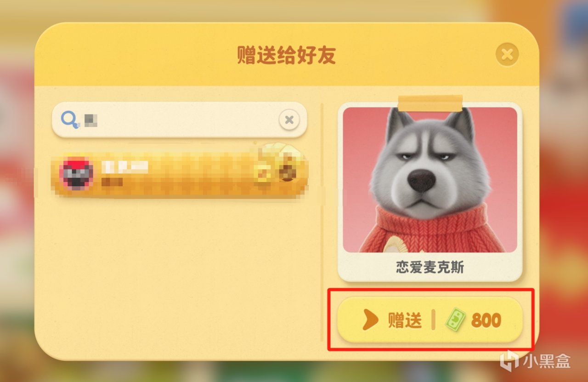Close the 赠送给好友 gift dialog
The image size is (588, 382).
(507, 55)
